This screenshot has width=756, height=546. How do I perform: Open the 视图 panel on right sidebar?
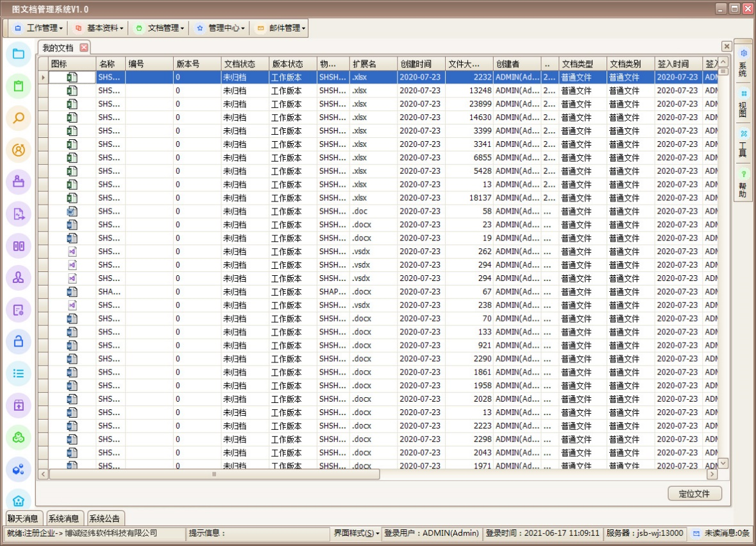[743, 103]
